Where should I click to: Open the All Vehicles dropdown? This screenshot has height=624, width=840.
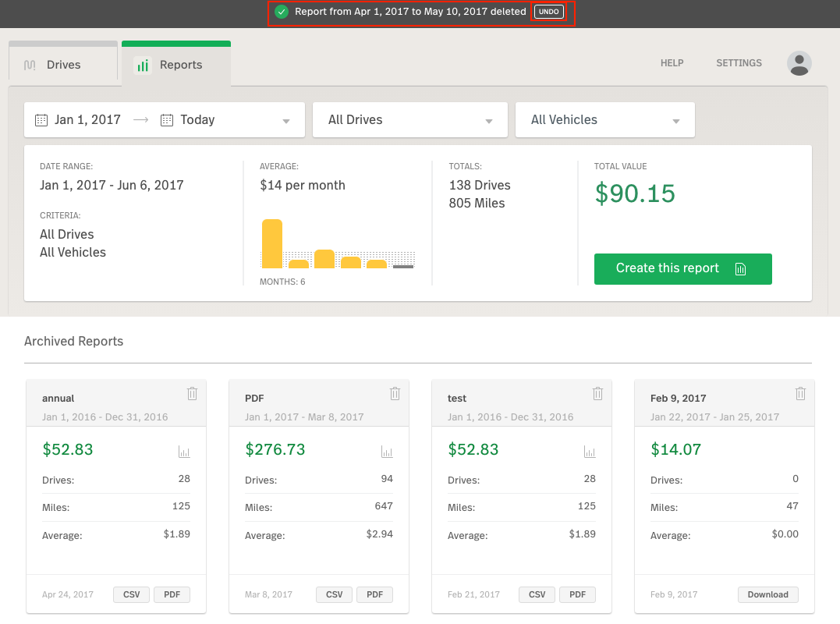[x=604, y=120]
